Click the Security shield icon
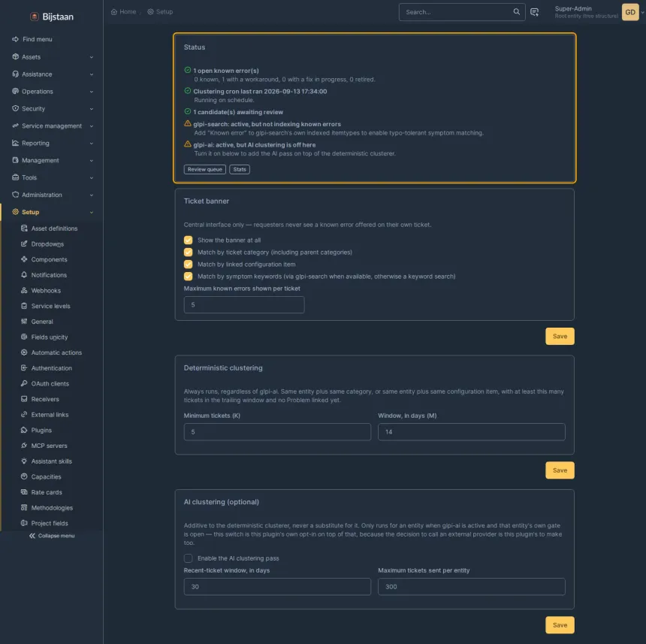The height and width of the screenshot is (644, 646). point(15,108)
